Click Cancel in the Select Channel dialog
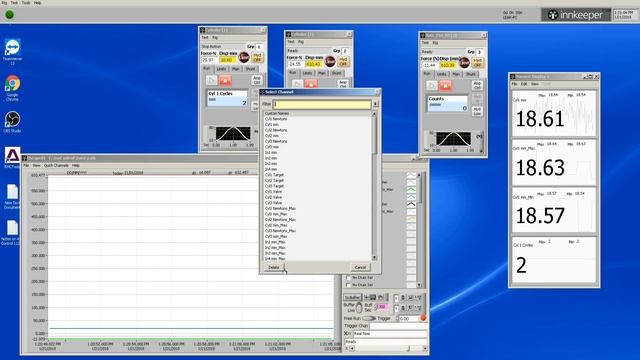 coord(360,267)
